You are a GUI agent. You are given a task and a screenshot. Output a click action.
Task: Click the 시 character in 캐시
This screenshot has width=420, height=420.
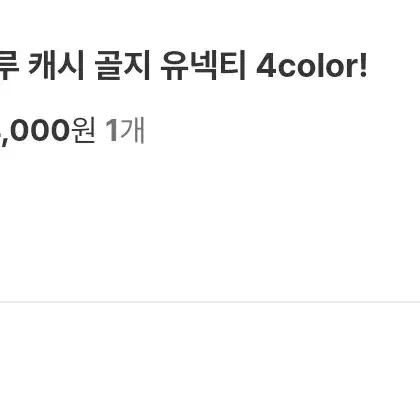tap(71, 66)
